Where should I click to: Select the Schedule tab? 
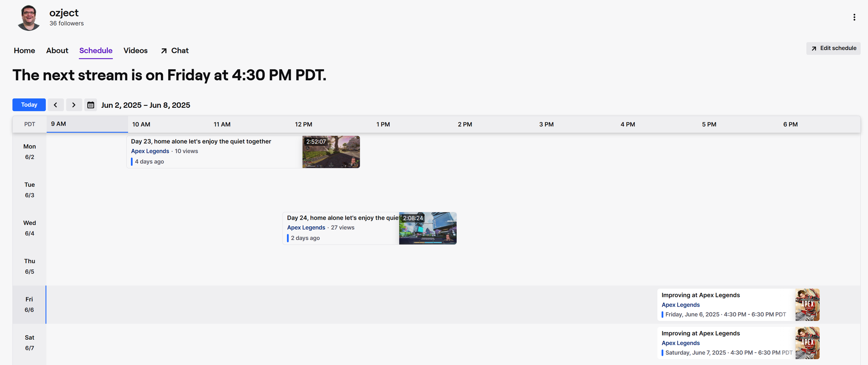tap(96, 50)
